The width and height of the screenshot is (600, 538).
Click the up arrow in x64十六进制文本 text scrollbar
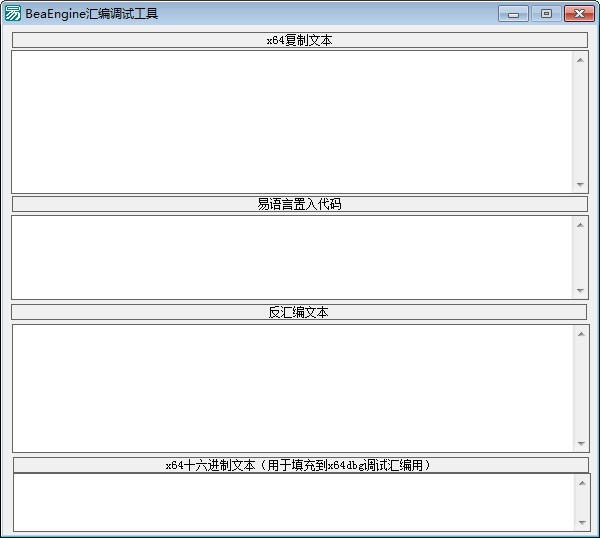point(582,483)
